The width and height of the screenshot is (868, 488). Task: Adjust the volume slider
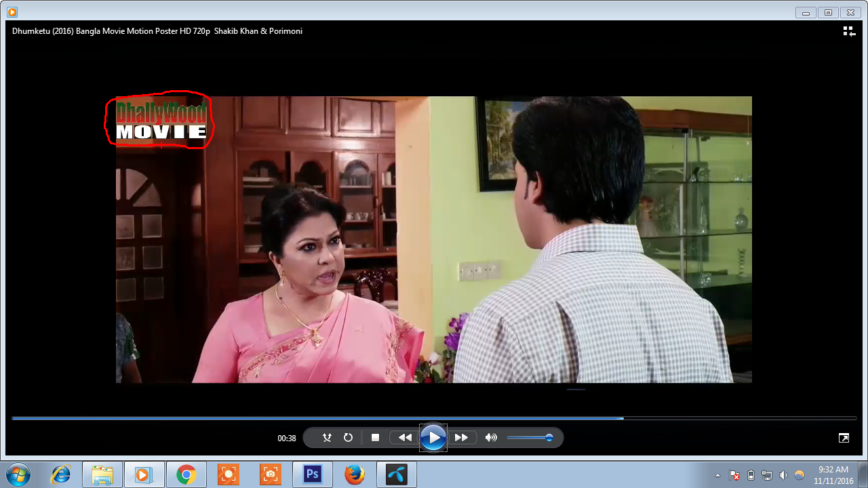530,438
